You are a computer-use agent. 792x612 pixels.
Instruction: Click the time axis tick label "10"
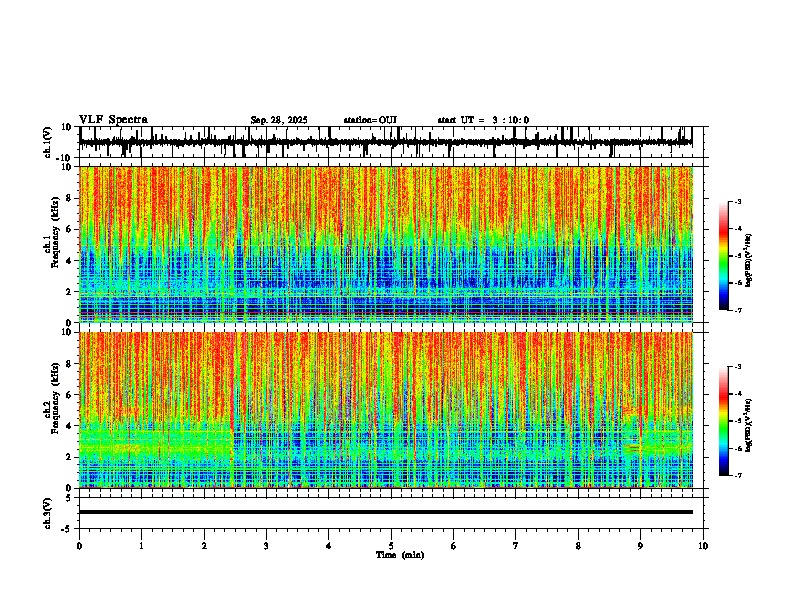click(x=703, y=546)
